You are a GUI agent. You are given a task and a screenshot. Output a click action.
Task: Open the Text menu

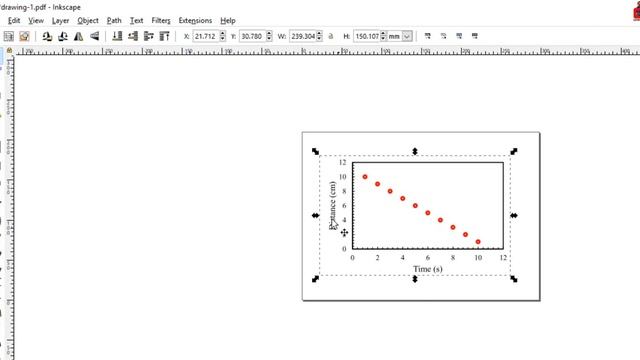(136, 20)
